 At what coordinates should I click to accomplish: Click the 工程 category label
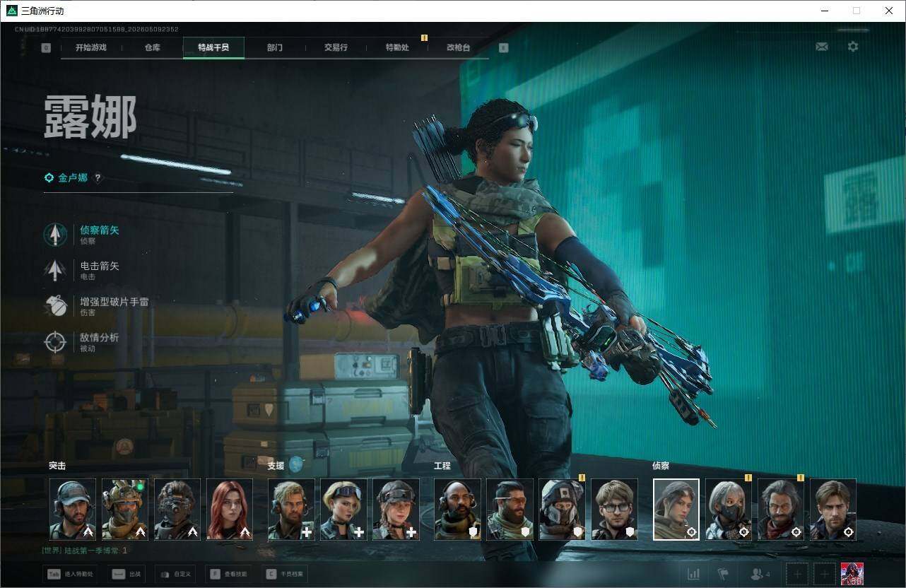[x=442, y=466]
